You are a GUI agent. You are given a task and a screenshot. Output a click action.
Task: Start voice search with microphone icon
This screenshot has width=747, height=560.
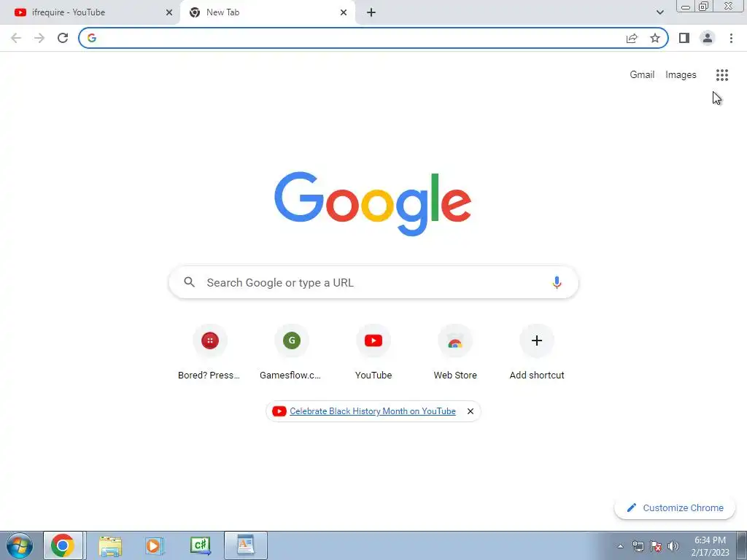click(557, 282)
